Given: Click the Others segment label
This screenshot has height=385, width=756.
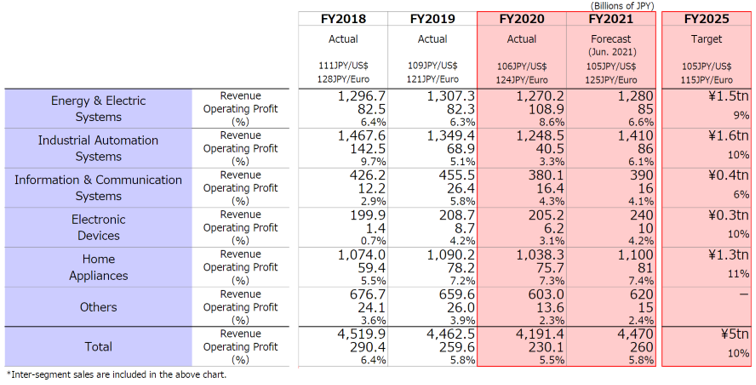Looking at the screenshot, I should (x=98, y=307).
